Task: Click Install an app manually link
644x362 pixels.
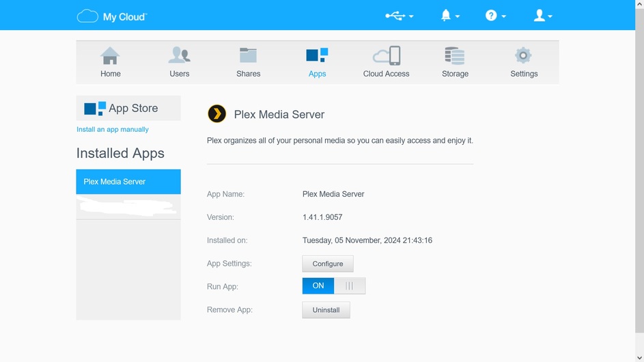Action: pos(113,130)
